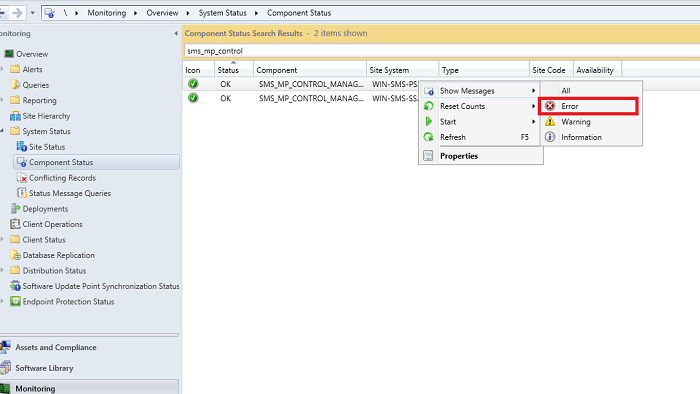Expand the Alerts tree node
This screenshot has height=394, width=700.
point(2,69)
